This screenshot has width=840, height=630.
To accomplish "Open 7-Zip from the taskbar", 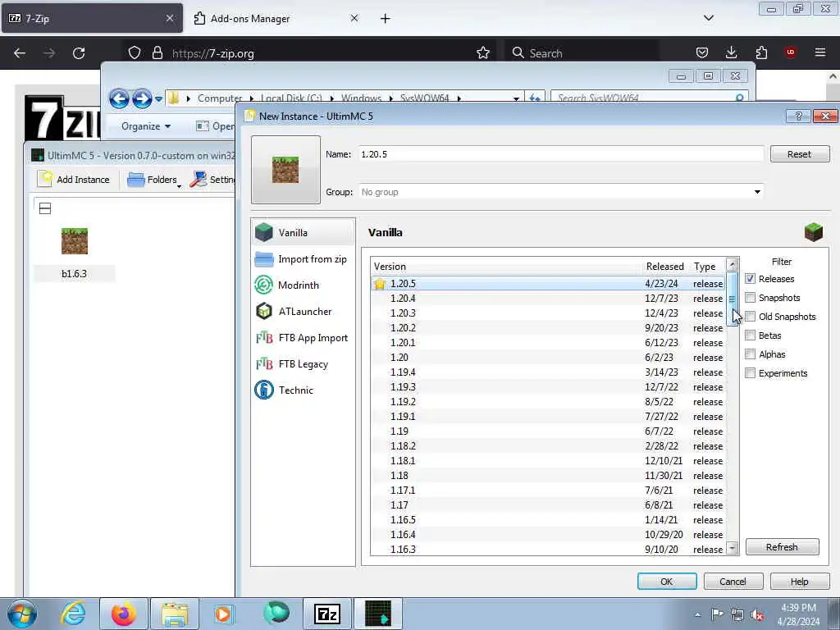I will pyautogui.click(x=327, y=614).
